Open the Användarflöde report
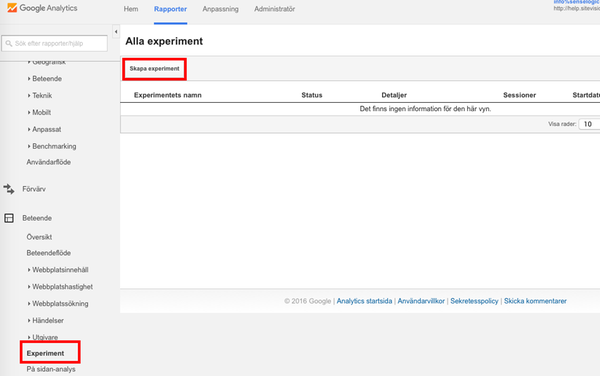 tap(49, 162)
